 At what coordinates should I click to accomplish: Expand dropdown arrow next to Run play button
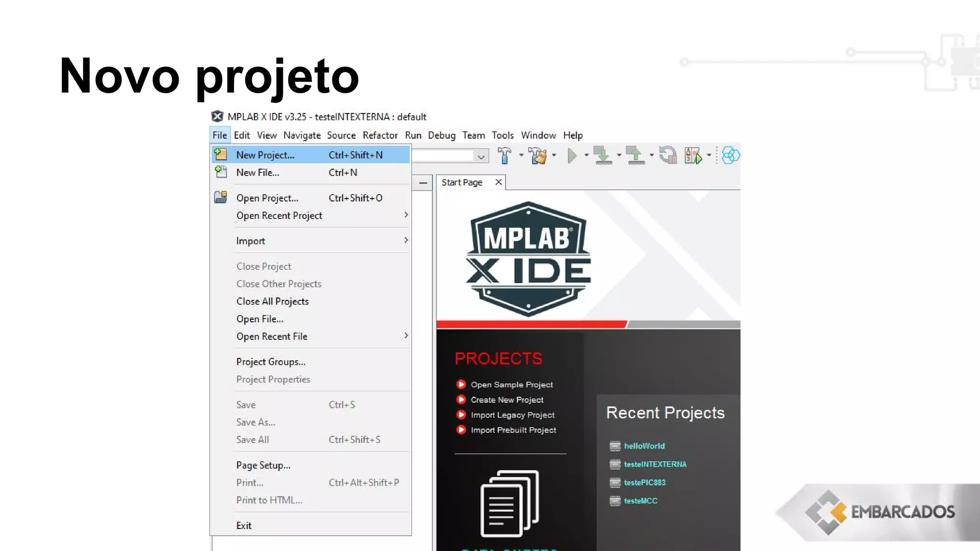(586, 155)
